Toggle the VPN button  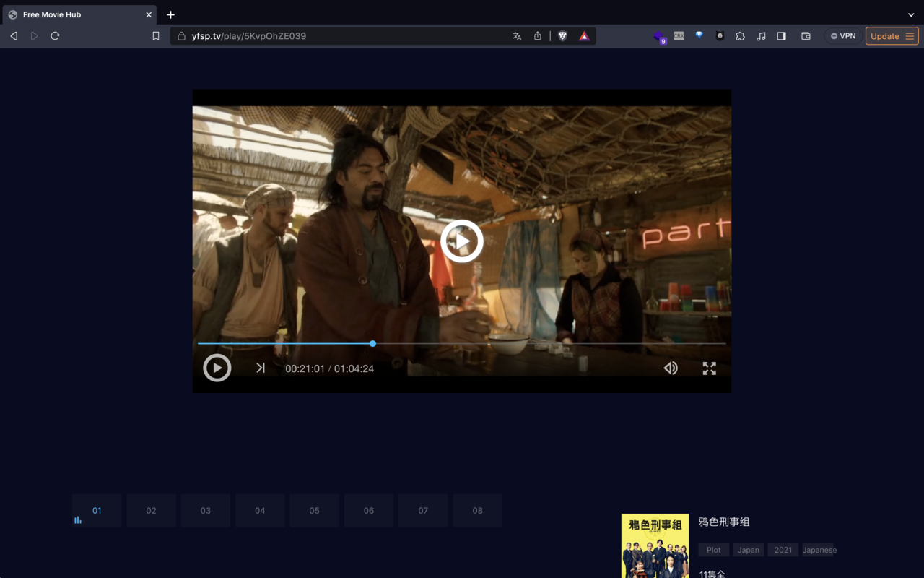(842, 36)
